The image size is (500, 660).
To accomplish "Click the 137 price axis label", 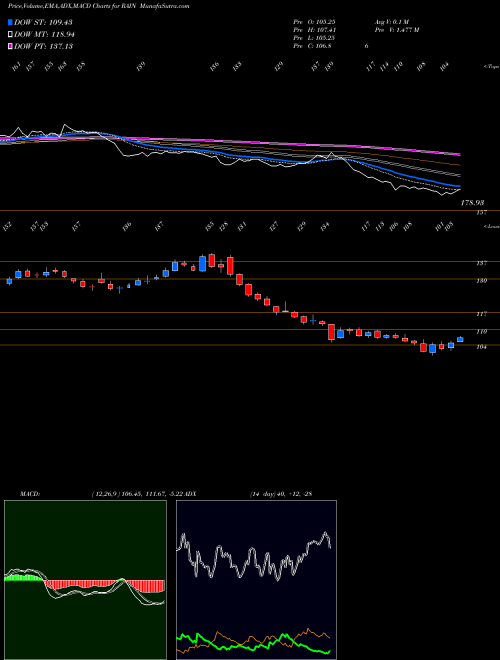I will coord(481,263).
